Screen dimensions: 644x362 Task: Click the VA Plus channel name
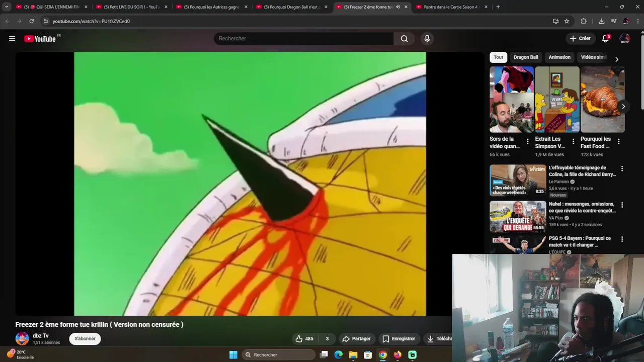[x=556, y=218]
